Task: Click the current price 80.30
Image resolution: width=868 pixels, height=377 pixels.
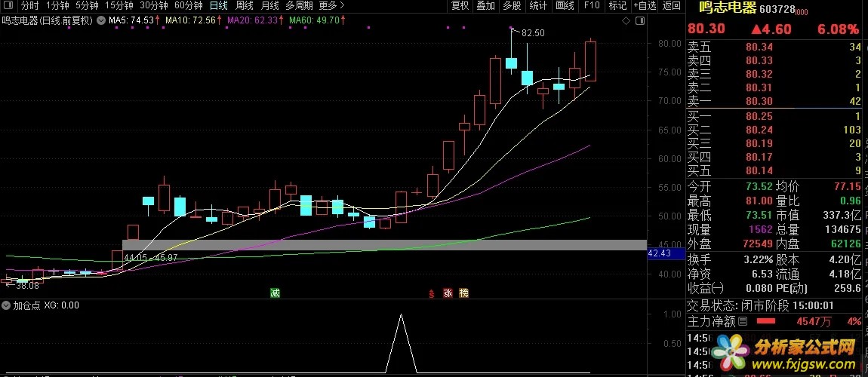Action: (706, 29)
